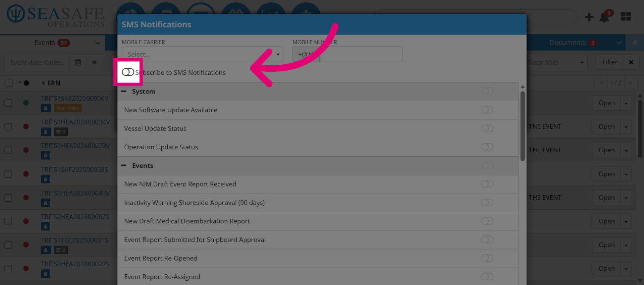Add a new tab with plus button

pyautogui.click(x=635, y=42)
